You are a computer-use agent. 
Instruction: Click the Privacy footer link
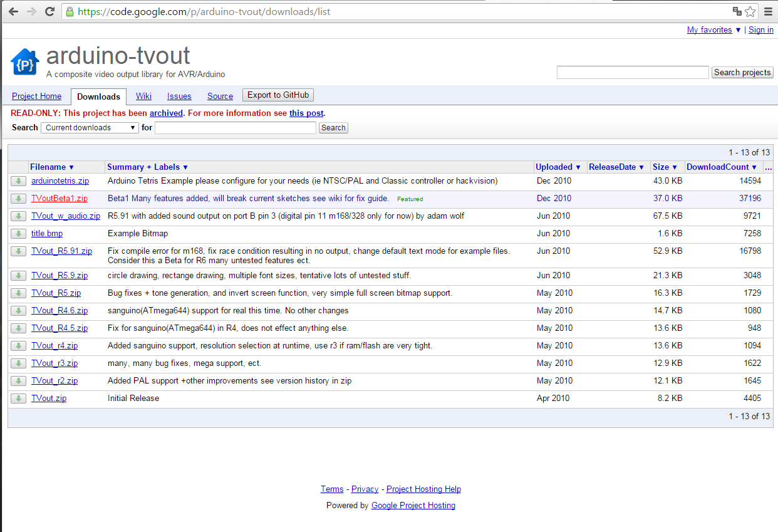click(365, 489)
